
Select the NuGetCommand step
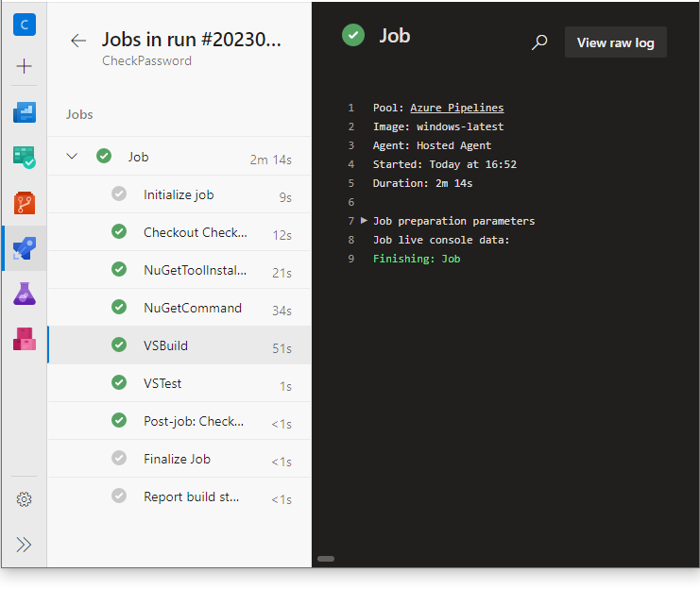tap(192, 308)
